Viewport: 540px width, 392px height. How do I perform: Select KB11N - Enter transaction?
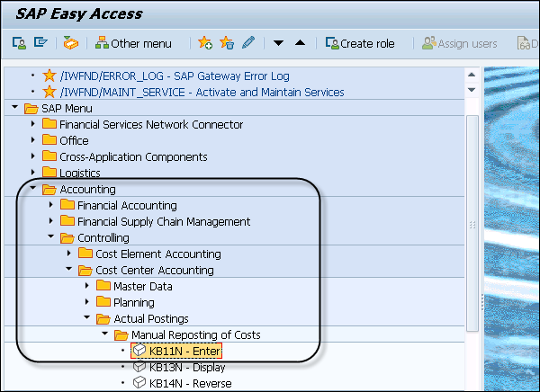click(x=184, y=351)
